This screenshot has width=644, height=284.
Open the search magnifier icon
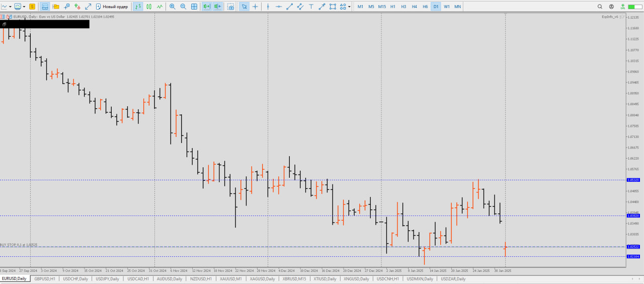pyautogui.click(x=600, y=7)
